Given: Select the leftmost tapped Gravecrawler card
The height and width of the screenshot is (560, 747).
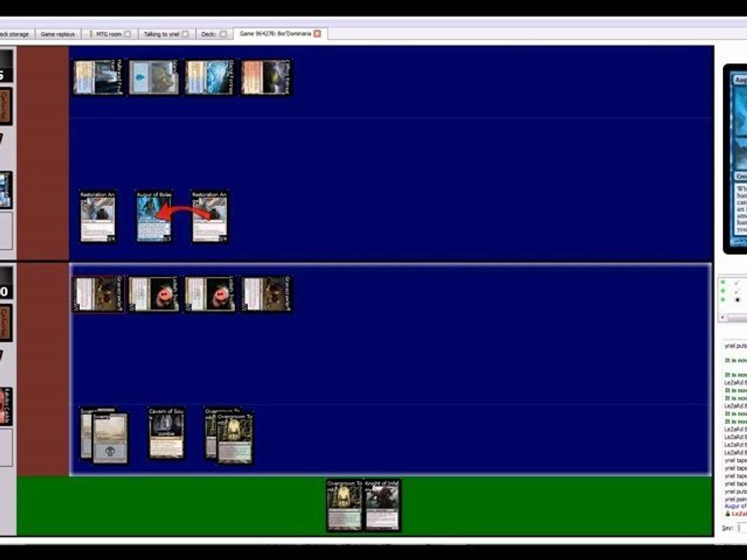Looking at the screenshot, I should [98, 294].
